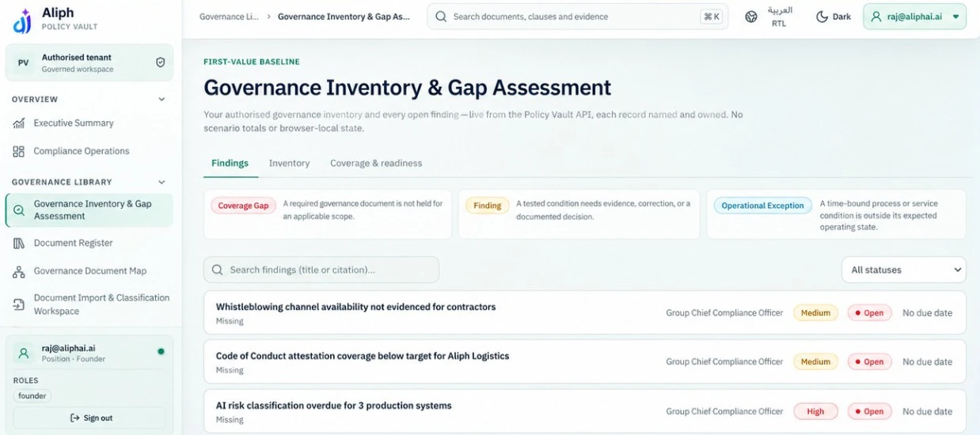Click the current page breadcrumb Governance Inventory & Gap Ass...
Image resolution: width=980 pixels, height=435 pixels.
point(344,17)
